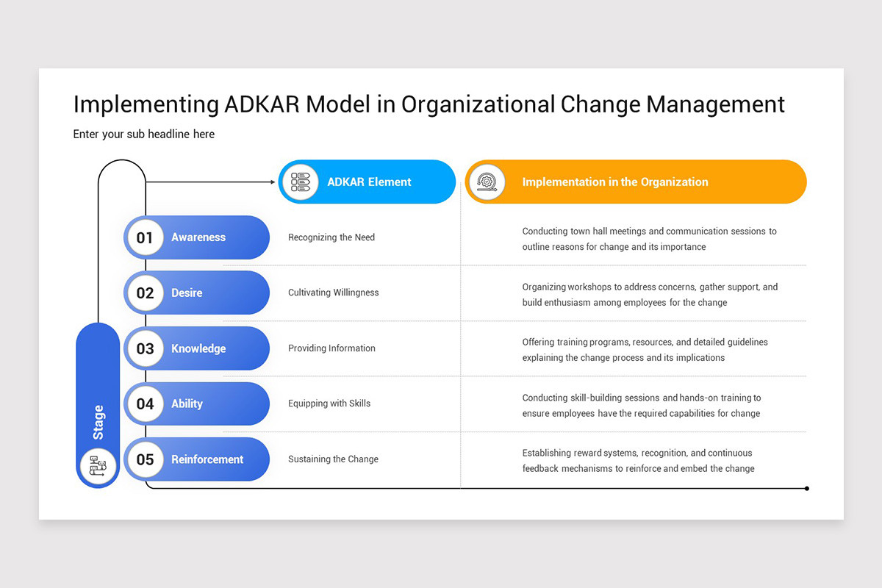The height and width of the screenshot is (588, 882).
Task: Select the main slide title text
Action: point(429,104)
